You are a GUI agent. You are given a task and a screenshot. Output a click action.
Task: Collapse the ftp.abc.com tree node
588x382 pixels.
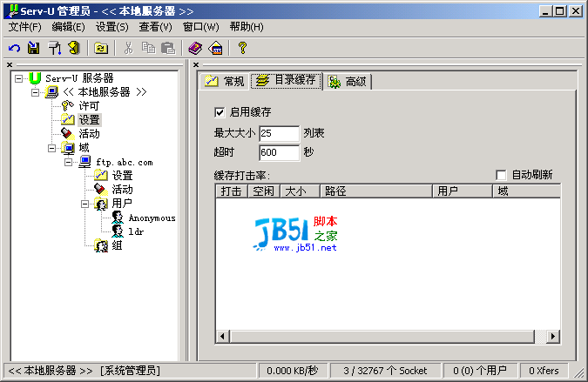[x=68, y=162]
